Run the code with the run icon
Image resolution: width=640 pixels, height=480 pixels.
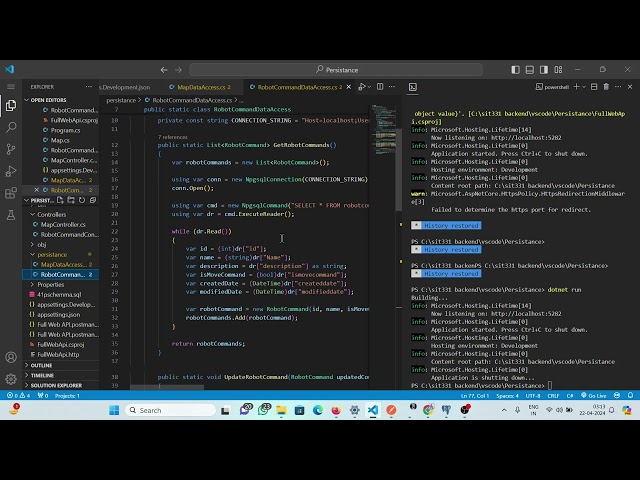[x=362, y=87]
